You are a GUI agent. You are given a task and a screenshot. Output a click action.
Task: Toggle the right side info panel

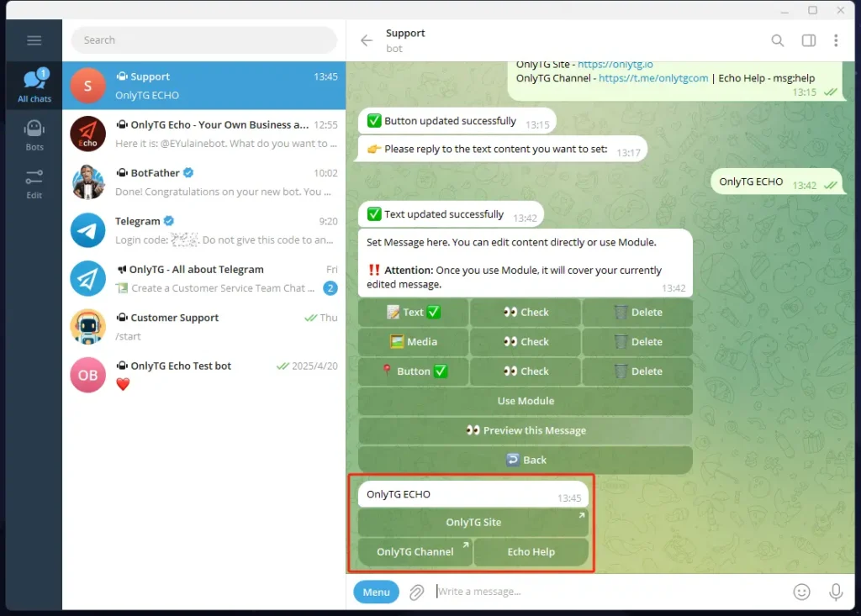(x=808, y=40)
